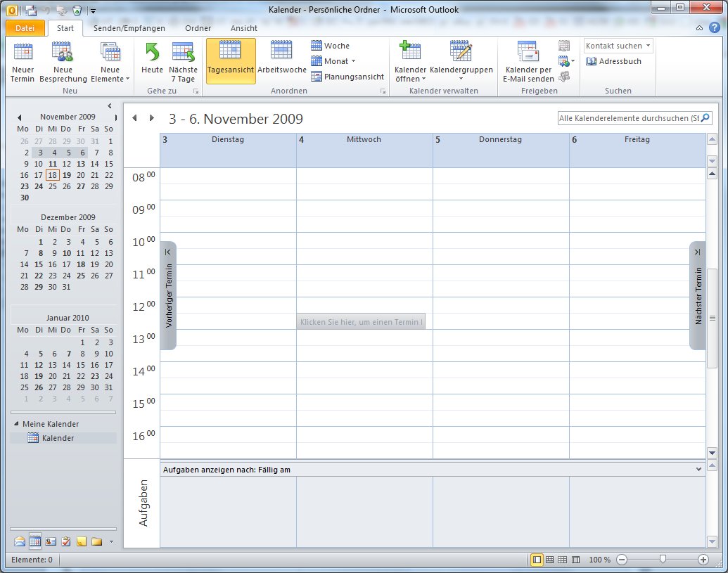Click calendar permissions icon
The height and width of the screenshot is (573, 728).
coord(564,77)
